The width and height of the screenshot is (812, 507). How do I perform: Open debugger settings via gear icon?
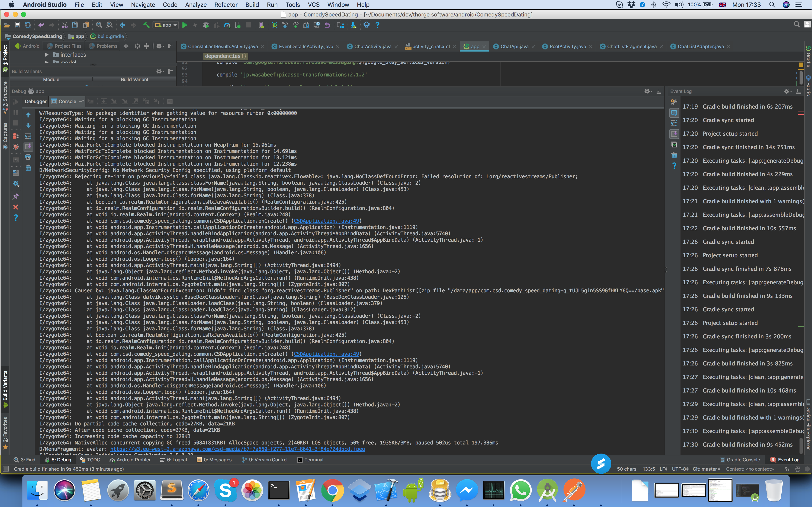(16, 184)
